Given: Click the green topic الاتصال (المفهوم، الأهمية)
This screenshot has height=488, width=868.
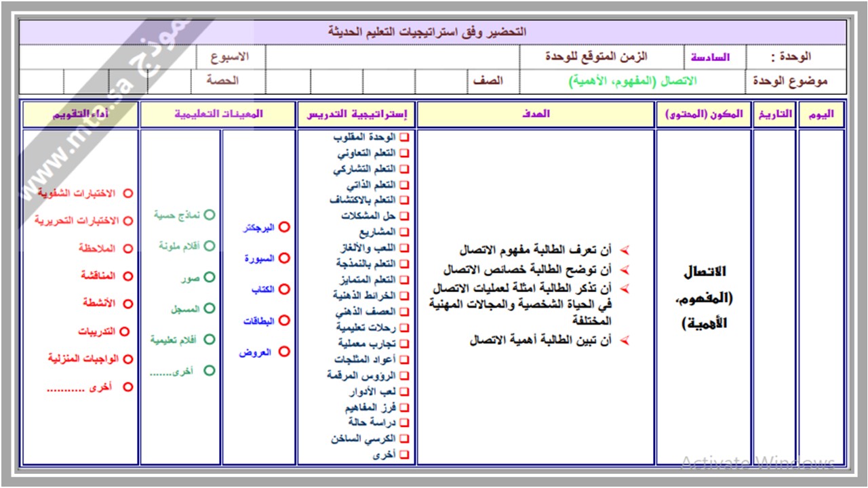Looking at the screenshot, I should [633, 81].
